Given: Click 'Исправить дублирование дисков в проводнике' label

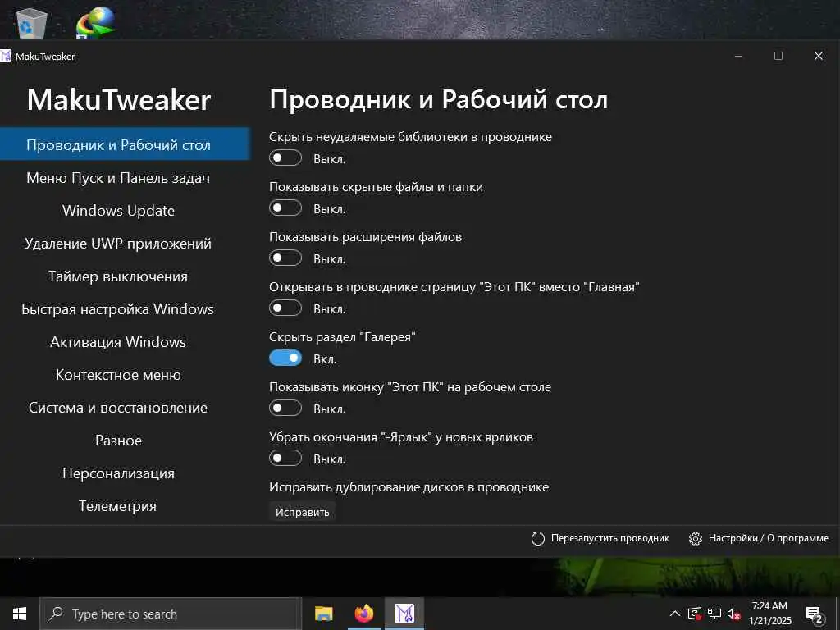Looking at the screenshot, I should click(x=409, y=487).
